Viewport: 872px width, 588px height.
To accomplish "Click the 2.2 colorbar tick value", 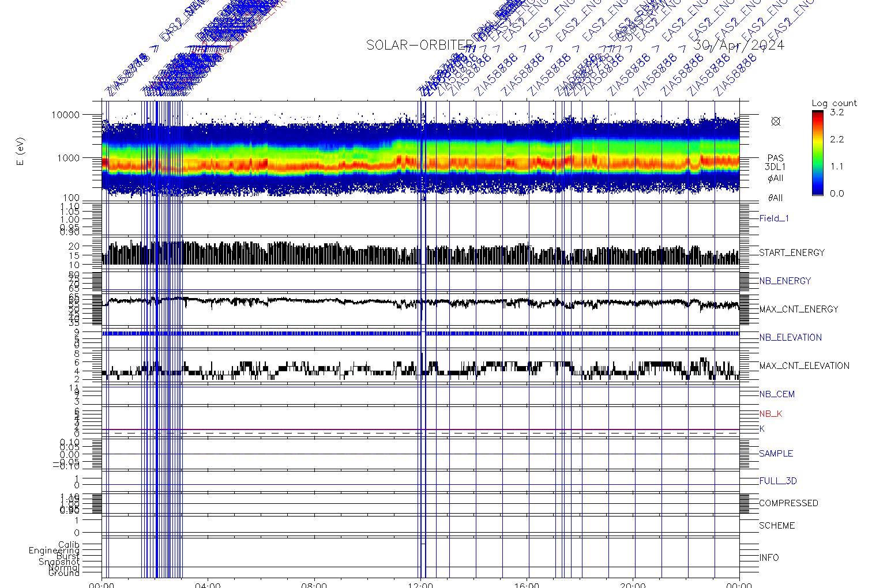I will (837, 140).
